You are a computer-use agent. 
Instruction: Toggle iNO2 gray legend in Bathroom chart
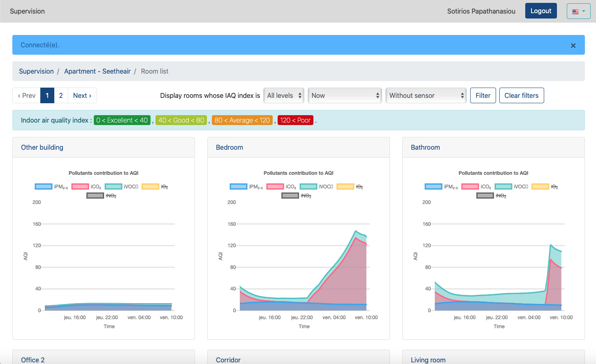pos(485,196)
